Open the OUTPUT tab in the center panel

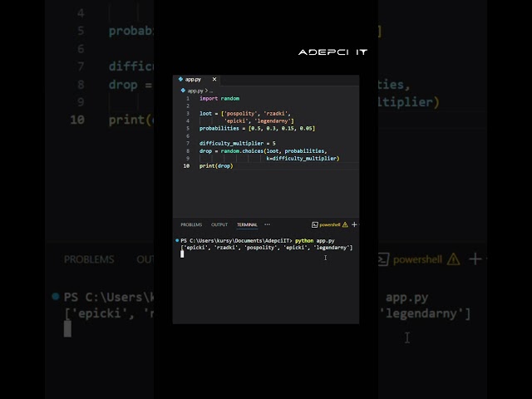219,224
